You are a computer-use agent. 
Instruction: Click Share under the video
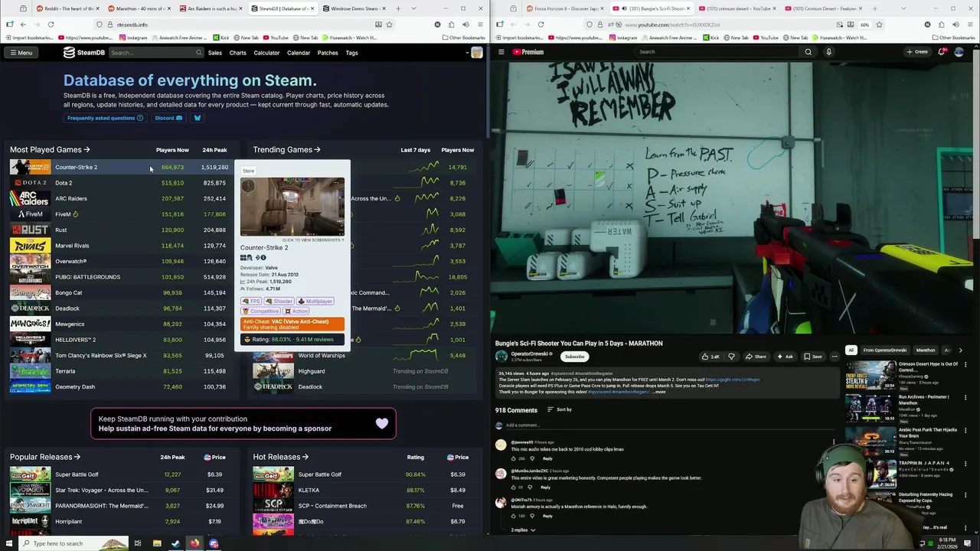[756, 357]
